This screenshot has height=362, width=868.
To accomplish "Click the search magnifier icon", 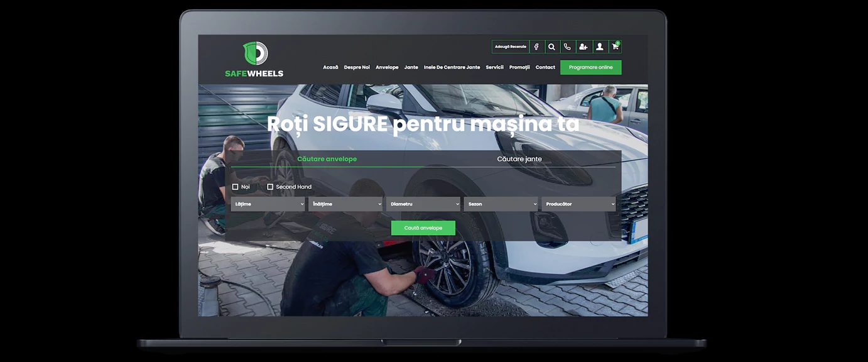I will pyautogui.click(x=551, y=47).
